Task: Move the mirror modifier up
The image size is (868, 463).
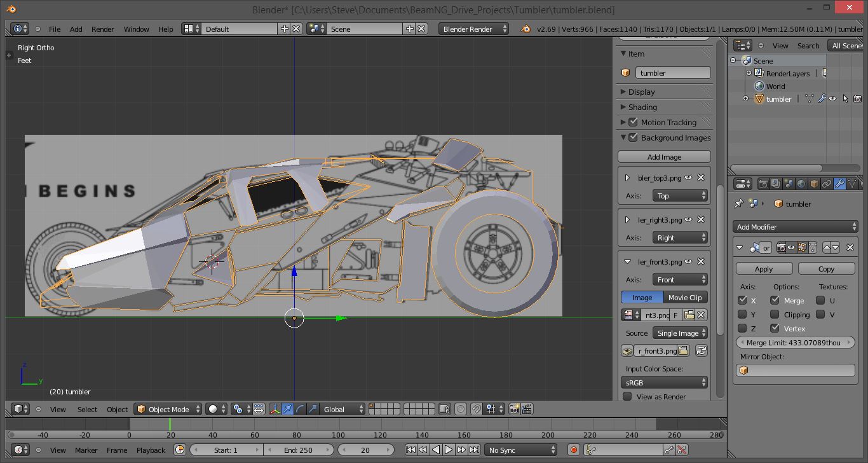Action: click(827, 247)
